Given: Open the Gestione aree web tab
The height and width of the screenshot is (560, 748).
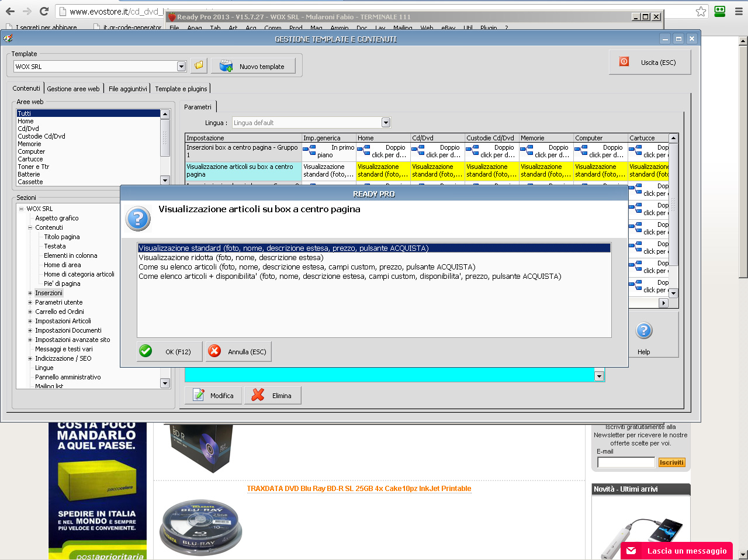Looking at the screenshot, I should (x=73, y=89).
